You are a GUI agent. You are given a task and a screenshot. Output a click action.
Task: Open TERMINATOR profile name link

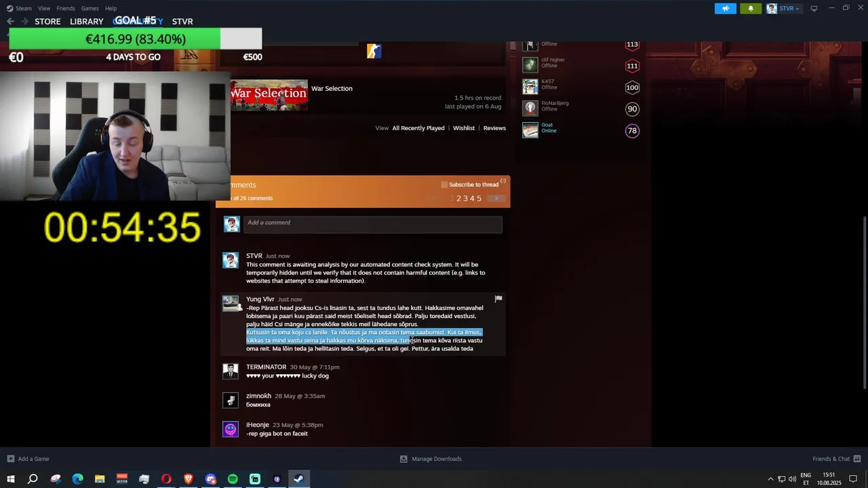click(x=267, y=367)
